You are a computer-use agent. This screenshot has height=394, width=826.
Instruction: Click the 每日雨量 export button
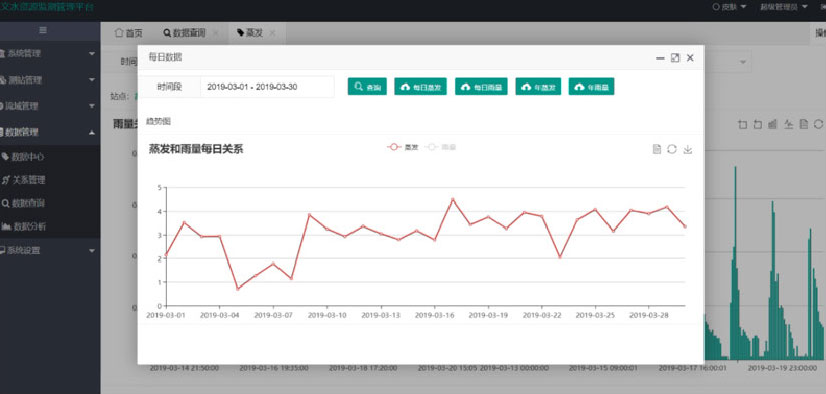coord(481,87)
